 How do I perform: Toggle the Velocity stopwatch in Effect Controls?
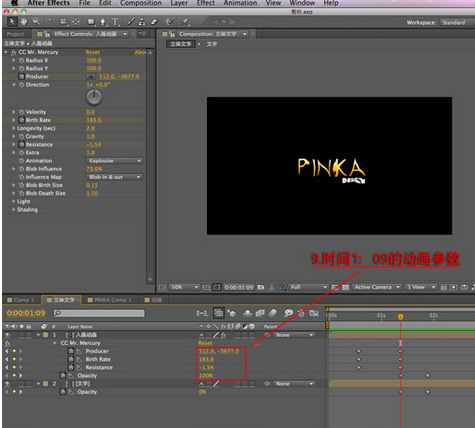point(22,112)
